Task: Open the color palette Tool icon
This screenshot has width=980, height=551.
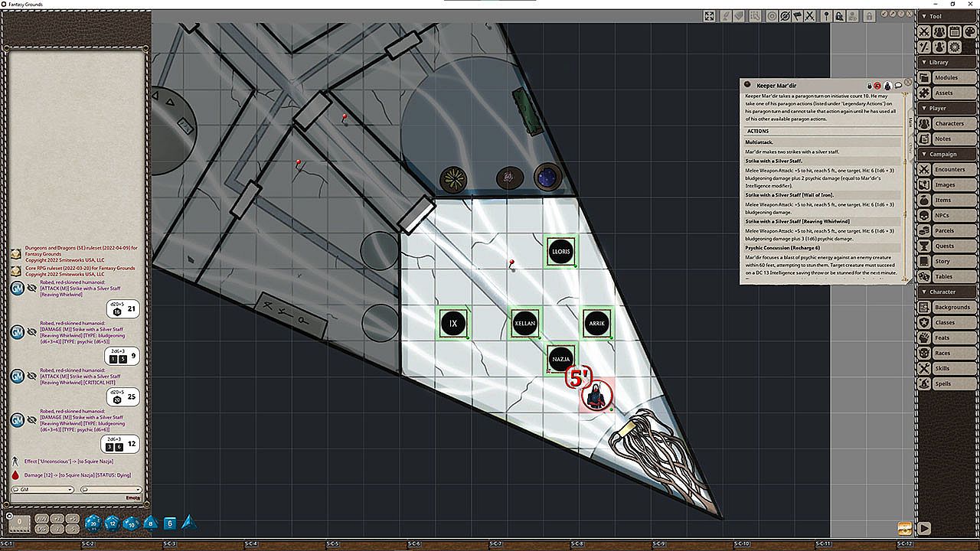Action: [969, 31]
